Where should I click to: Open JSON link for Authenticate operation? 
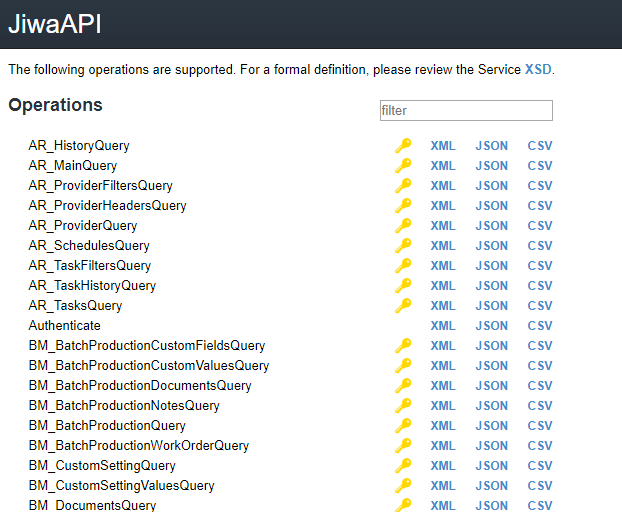(491, 326)
